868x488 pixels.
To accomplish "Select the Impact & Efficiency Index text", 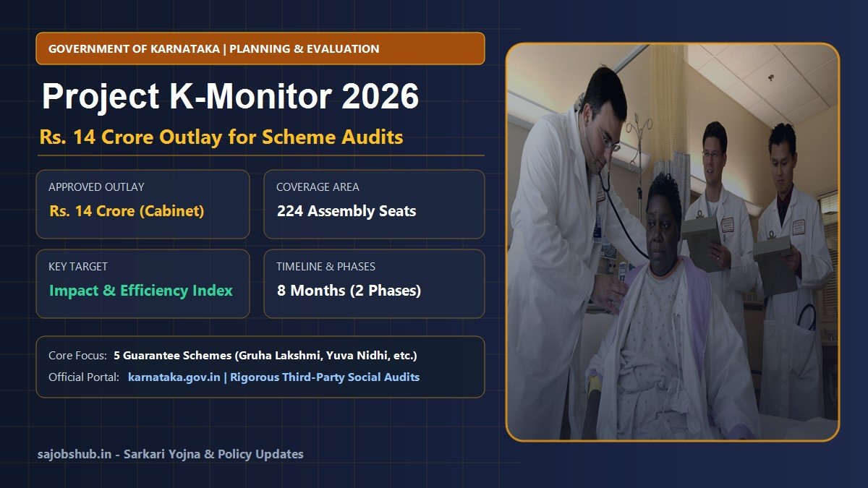I will [x=141, y=291].
